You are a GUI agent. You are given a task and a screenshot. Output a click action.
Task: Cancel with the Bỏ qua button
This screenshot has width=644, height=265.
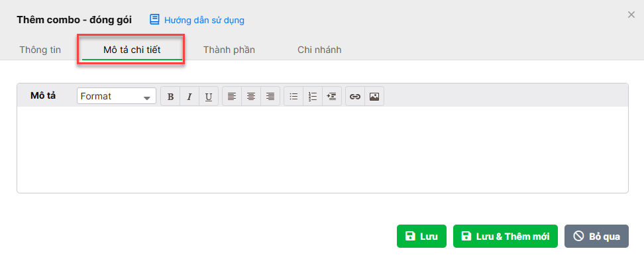pyautogui.click(x=596, y=237)
